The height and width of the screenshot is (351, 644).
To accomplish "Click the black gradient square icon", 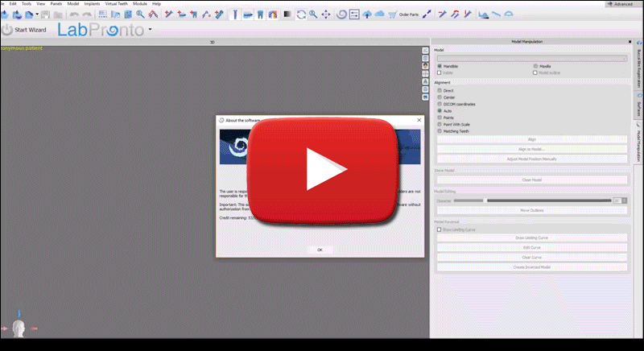I will (287, 14).
